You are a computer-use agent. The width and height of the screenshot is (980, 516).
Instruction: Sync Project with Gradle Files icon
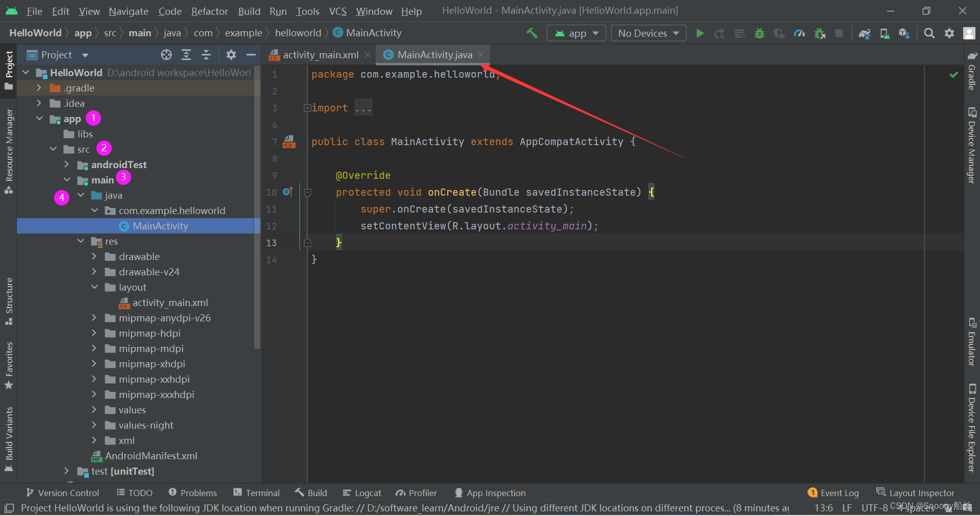pos(864,33)
